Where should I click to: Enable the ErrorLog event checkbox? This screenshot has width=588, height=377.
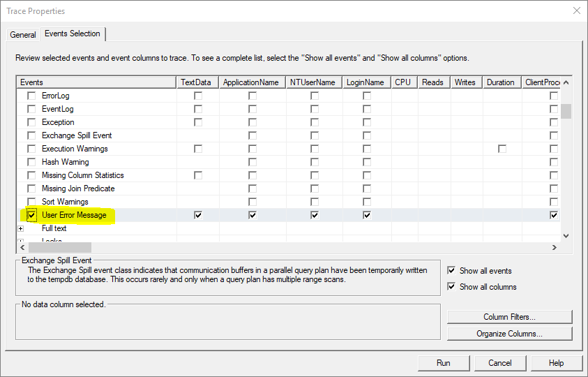31,96
